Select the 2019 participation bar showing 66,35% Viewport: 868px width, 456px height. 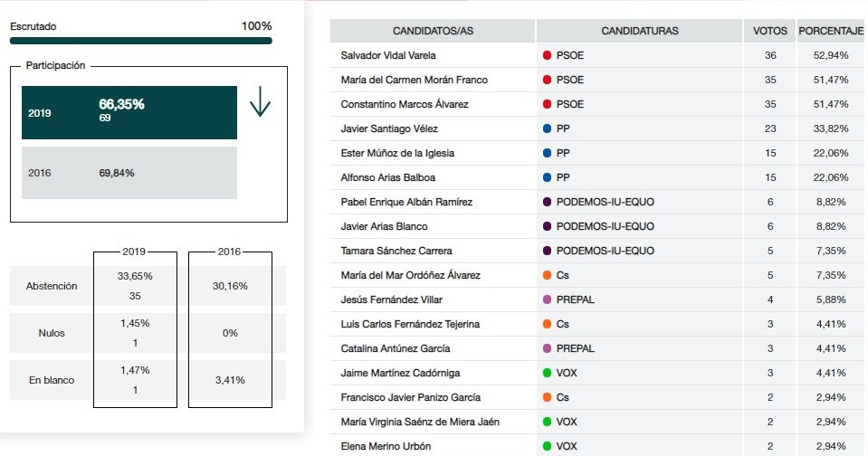[129, 112]
